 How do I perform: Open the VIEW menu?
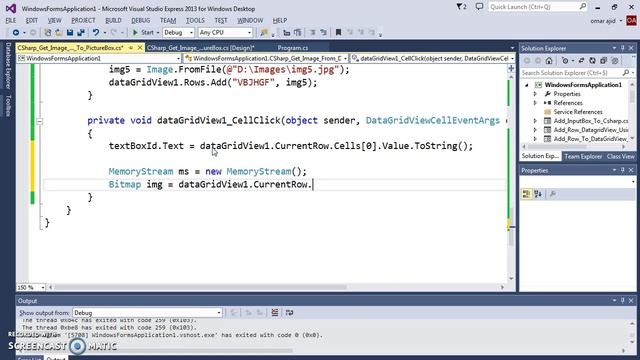click(54, 20)
